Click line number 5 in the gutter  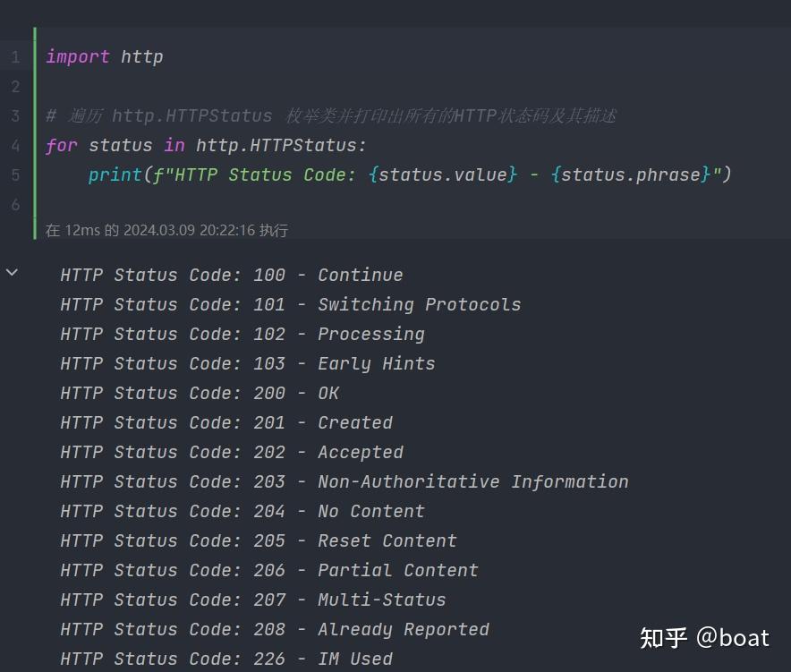14,174
